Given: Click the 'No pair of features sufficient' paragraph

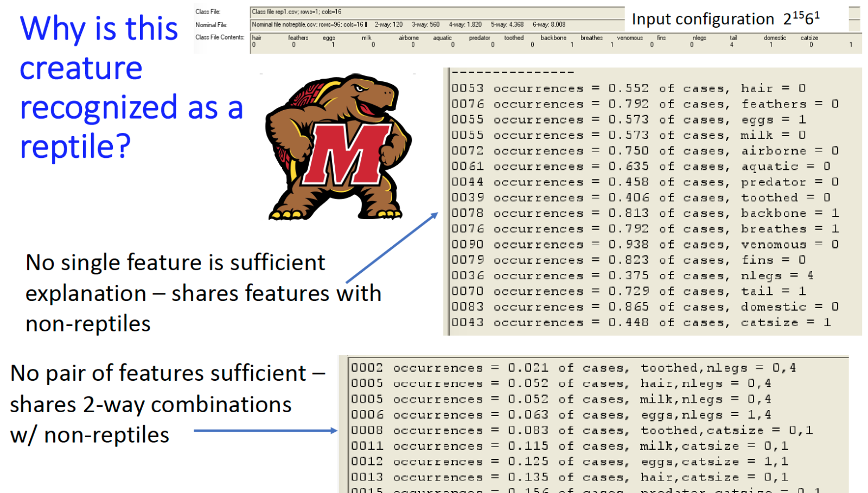Looking at the screenshot, I should pos(167,404).
